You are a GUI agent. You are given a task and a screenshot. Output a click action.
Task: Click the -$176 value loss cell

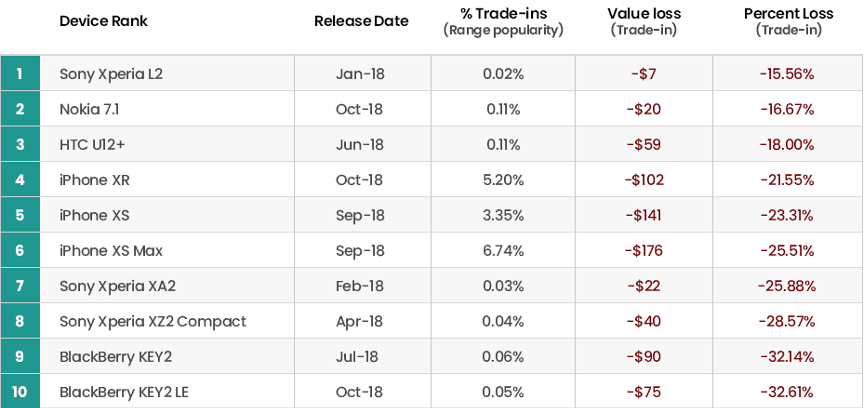(644, 251)
